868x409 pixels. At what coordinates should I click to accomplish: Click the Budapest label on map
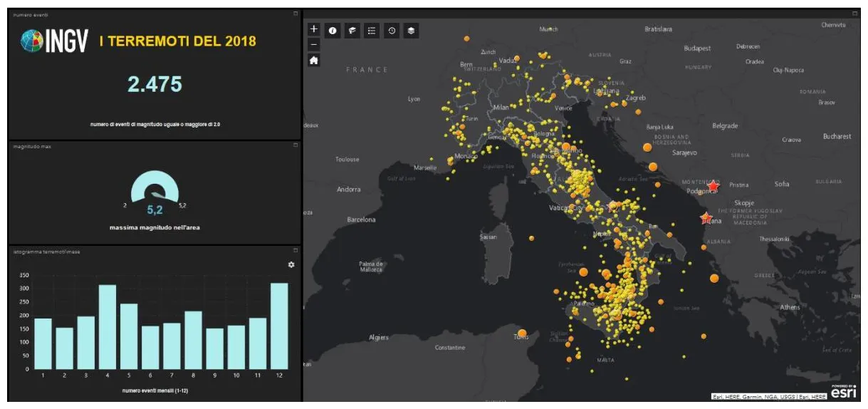click(x=697, y=48)
